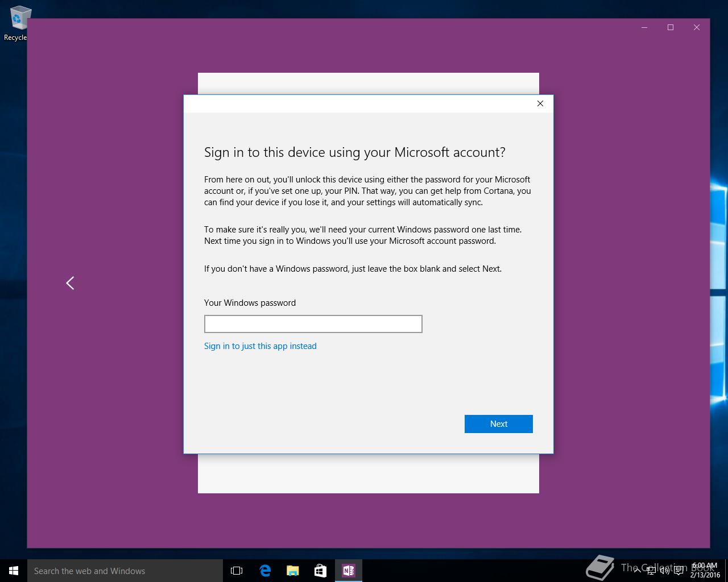Viewport: 728px width, 582px height.
Task: Open the Recycle Bin on the desktop
Action: pos(17,24)
